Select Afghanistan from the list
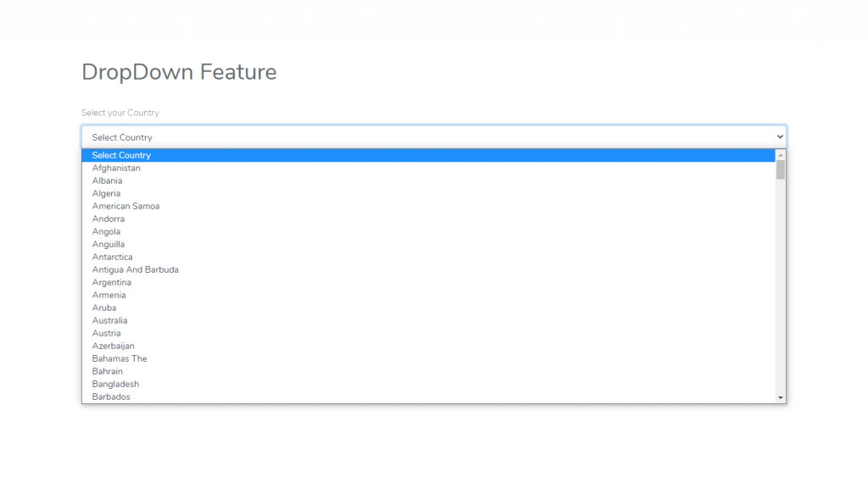The image size is (868, 488). click(x=116, y=168)
